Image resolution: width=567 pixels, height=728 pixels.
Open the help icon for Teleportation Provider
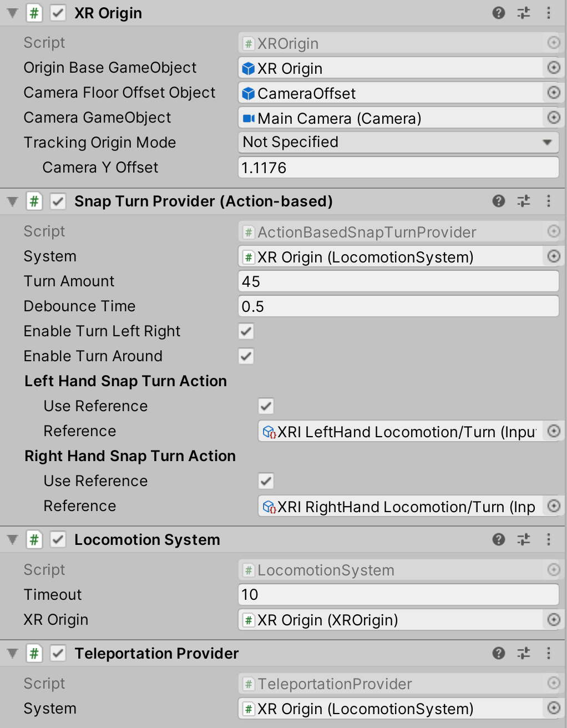pyautogui.click(x=499, y=653)
